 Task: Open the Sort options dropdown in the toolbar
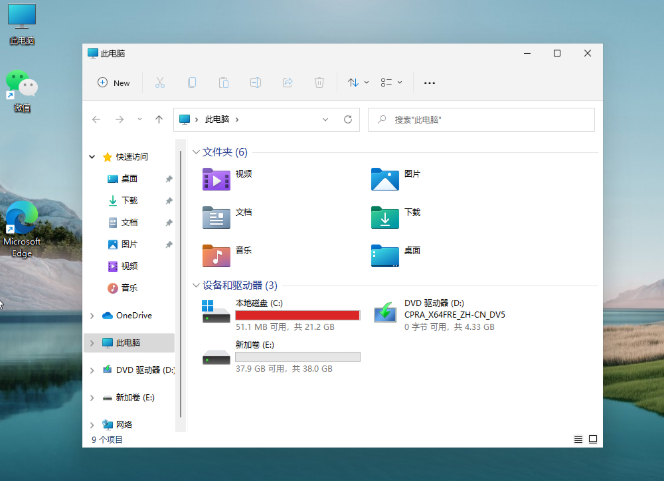click(x=358, y=83)
